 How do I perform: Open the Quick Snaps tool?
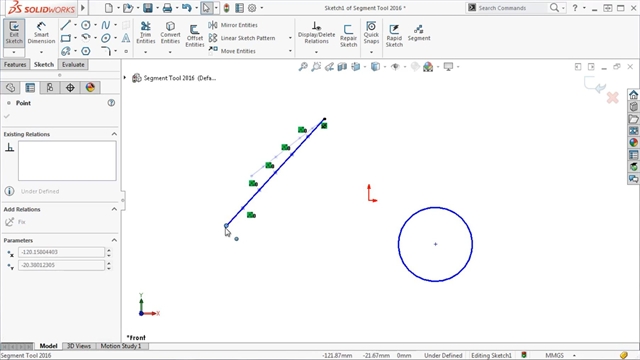coord(371,33)
